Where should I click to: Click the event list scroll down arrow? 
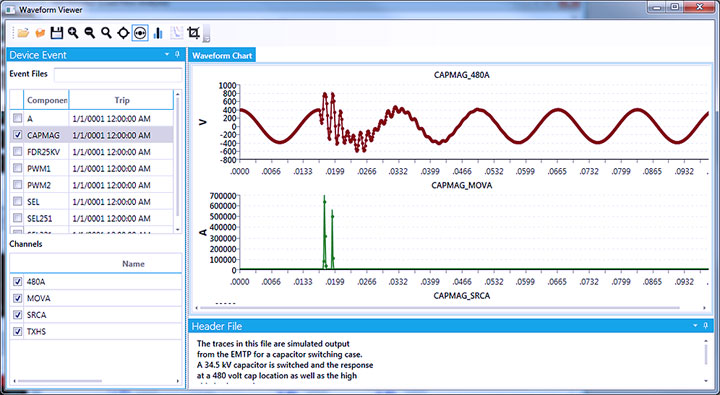click(x=178, y=229)
